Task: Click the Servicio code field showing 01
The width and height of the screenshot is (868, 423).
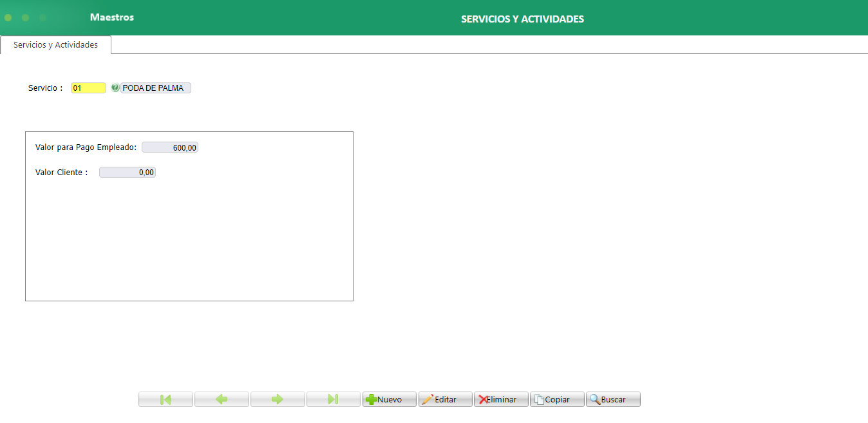Action: pyautogui.click(x=88, y=88)
